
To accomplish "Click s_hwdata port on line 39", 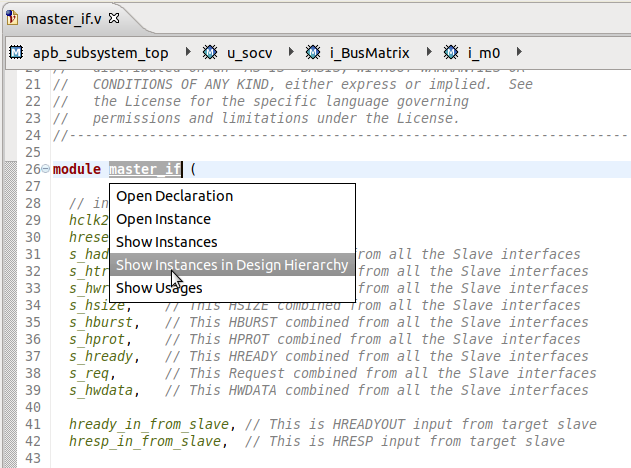I will point(100,390).
